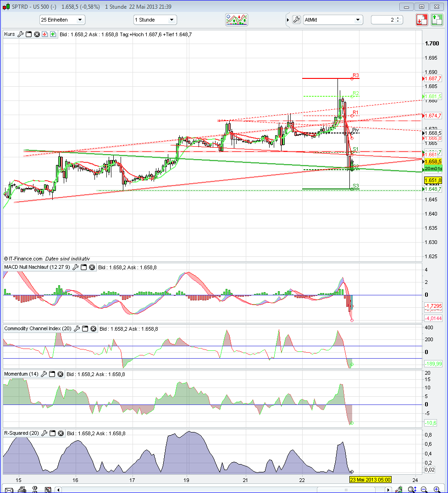The image size is (448, 493).
Task: Close the Commodity Channel Index indicator
Action: click(94, 328)
